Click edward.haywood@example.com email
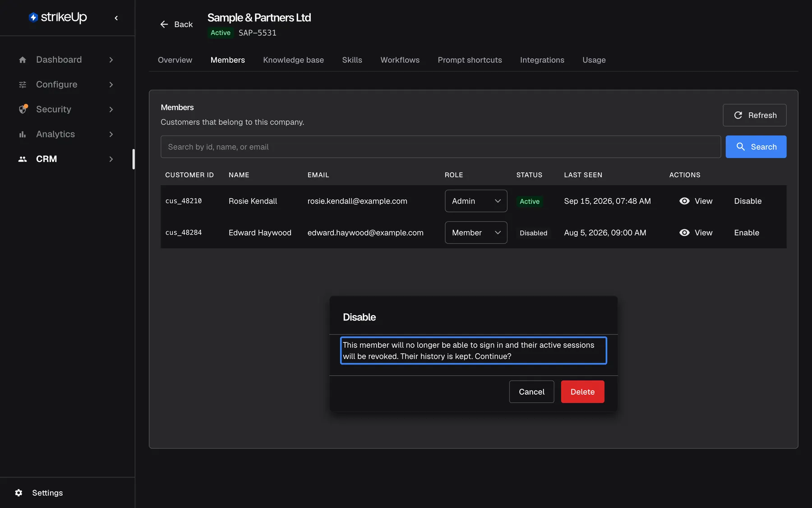The image size is (812, 508). click(365, 233)
